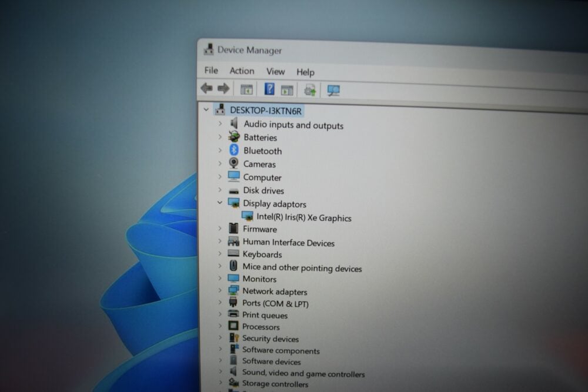Click the Sound, video and game speaker icon
The image size is (588, 392).
233,371
